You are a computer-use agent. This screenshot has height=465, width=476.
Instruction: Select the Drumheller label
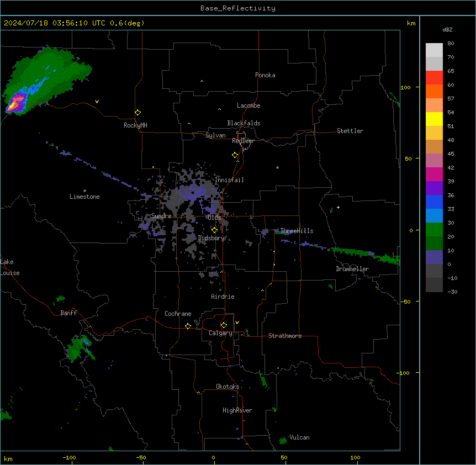[352, 269]
